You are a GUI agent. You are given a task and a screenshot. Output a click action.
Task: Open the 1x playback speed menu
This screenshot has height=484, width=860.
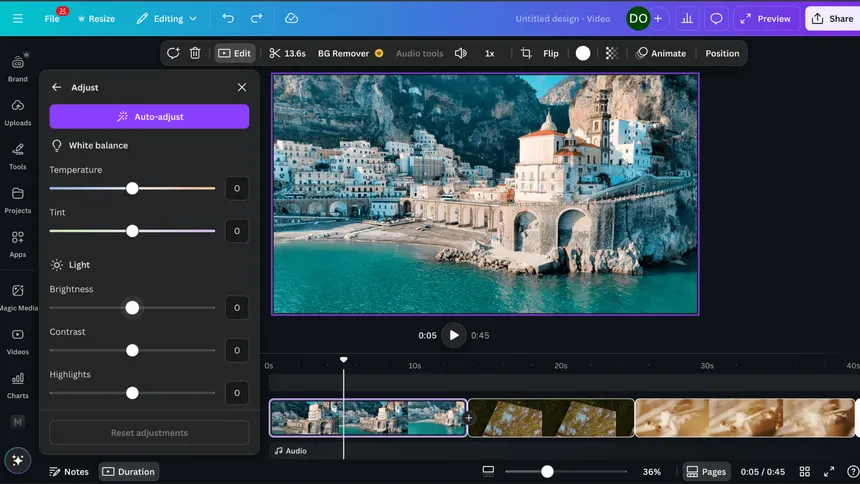point(490,53)
